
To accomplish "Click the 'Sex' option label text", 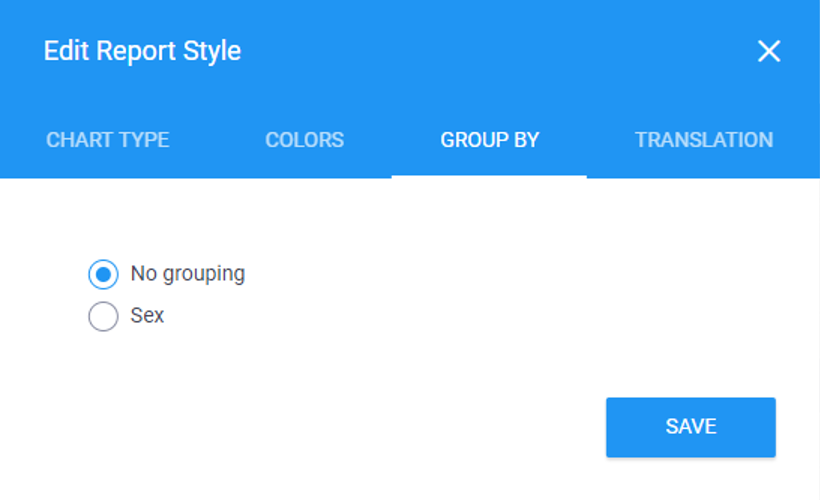I will pyautogui.click(x=147, y=316).
